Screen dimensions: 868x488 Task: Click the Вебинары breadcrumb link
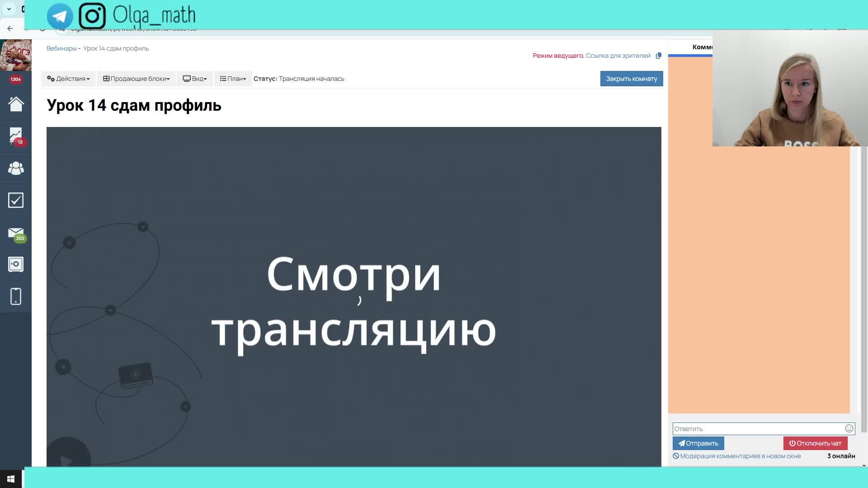coord(61,48)
